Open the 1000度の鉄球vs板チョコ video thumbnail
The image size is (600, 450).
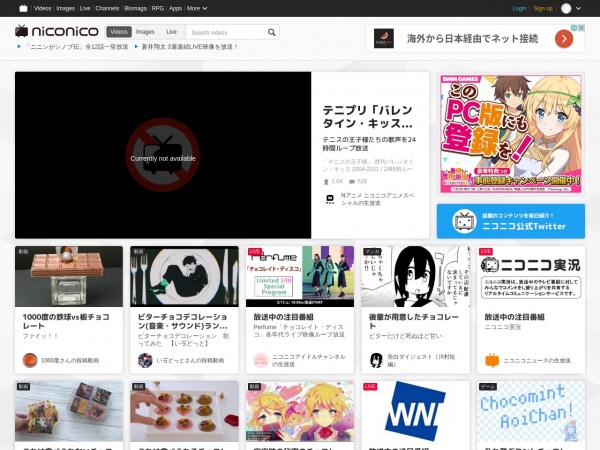(69, 276)
